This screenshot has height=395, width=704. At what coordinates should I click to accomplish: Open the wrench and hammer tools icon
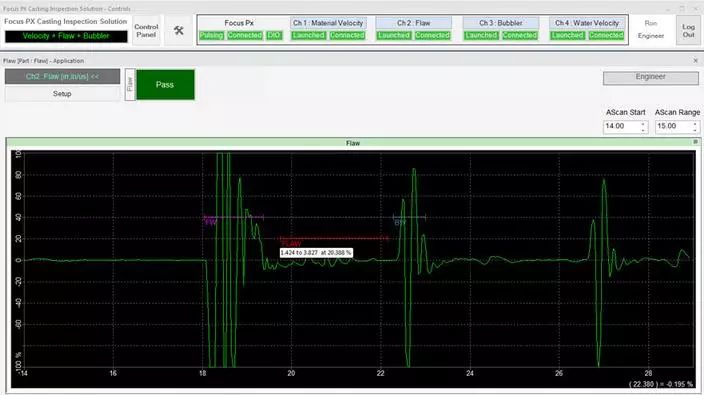tap(179, 30)
